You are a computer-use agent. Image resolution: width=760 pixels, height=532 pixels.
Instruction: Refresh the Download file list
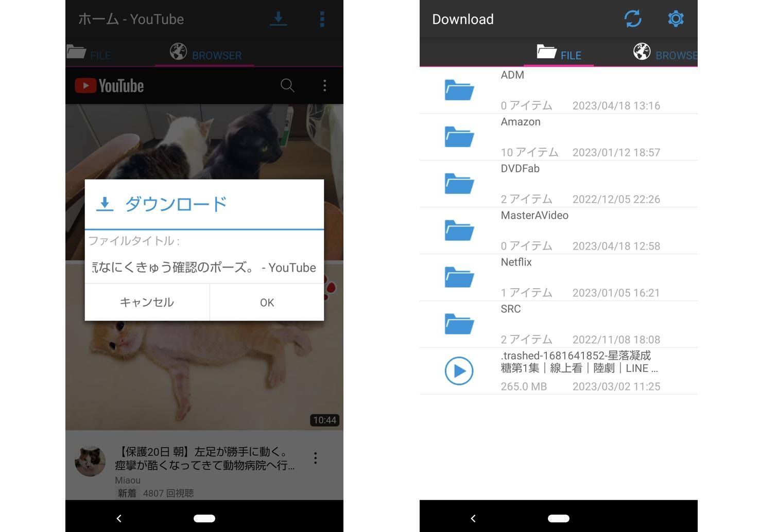point(633,19)
